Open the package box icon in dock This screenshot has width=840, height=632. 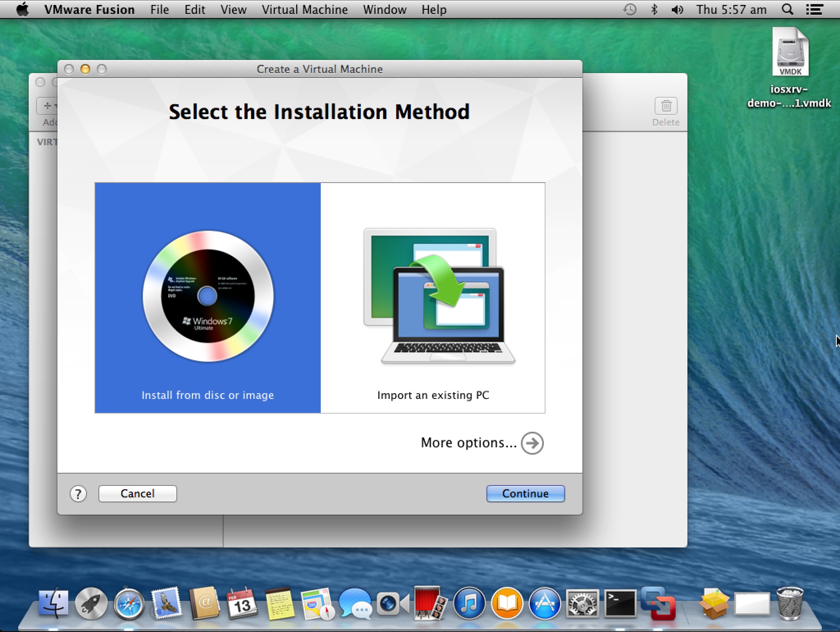714,604
